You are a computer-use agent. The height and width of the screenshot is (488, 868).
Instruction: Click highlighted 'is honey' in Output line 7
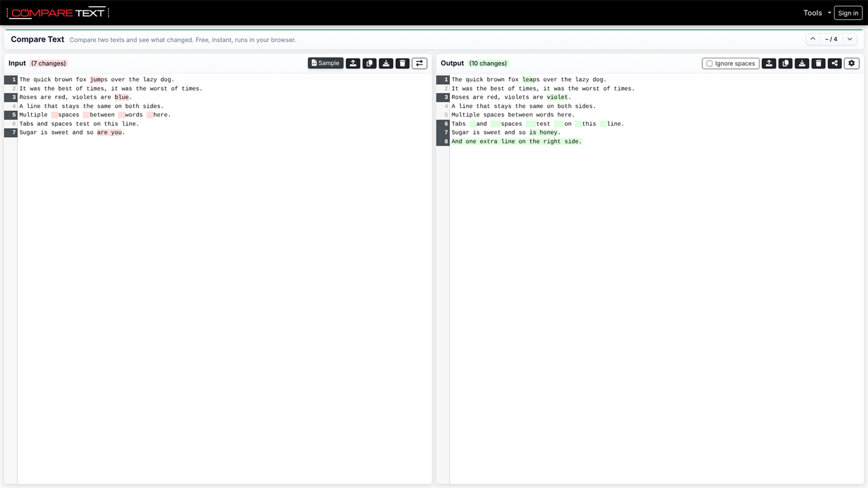tap(543, 133)
